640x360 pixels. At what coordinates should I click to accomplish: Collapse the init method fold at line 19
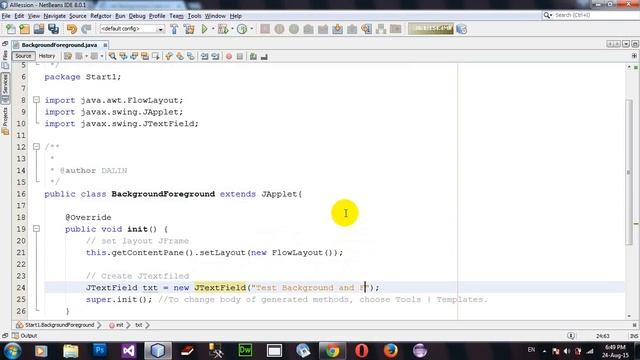pos(36,229)
